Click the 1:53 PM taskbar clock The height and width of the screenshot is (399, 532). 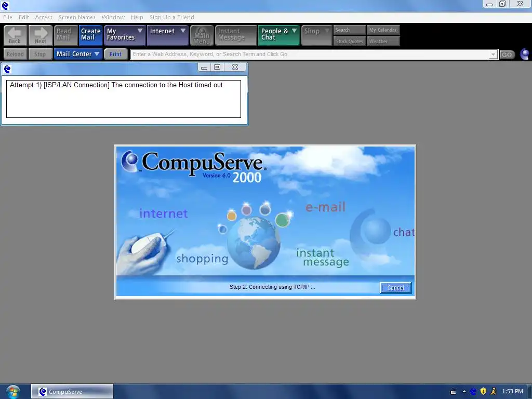tap(512, 392)
